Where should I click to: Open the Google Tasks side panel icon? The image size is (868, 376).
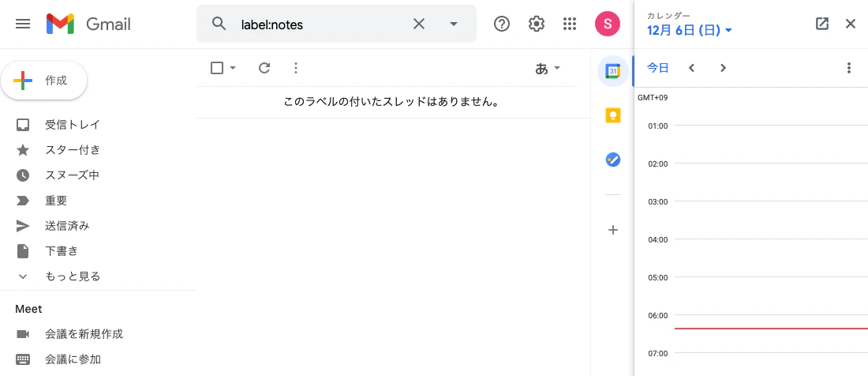pyautogui.click(x=613, y=160)
